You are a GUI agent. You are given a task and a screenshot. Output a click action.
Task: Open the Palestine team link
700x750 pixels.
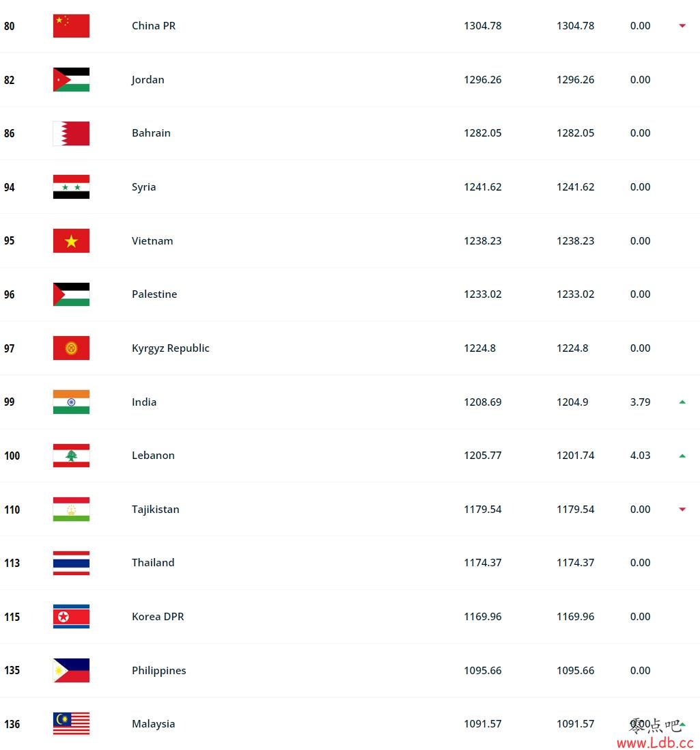pyautogui.click(x=154, y=294)
